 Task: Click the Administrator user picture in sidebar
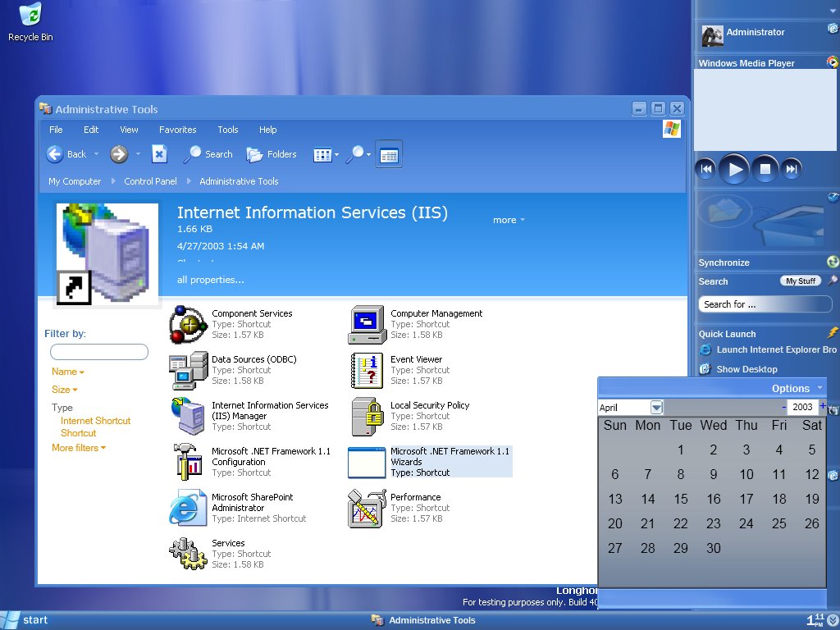[x=713, y=36]
